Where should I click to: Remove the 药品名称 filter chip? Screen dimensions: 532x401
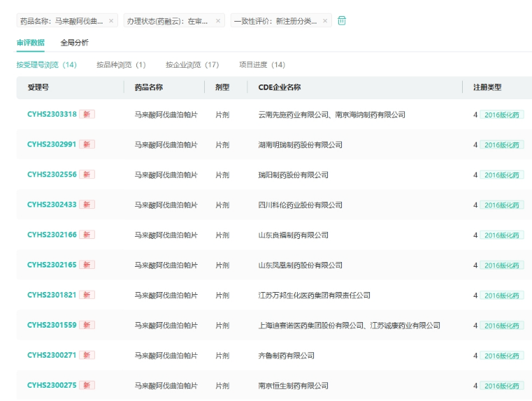tap(111, 21)
